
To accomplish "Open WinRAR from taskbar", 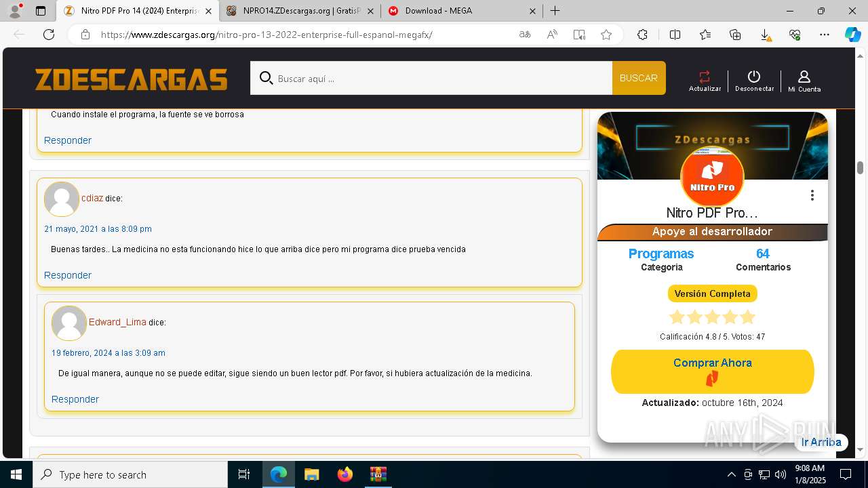I will (378, 474).
